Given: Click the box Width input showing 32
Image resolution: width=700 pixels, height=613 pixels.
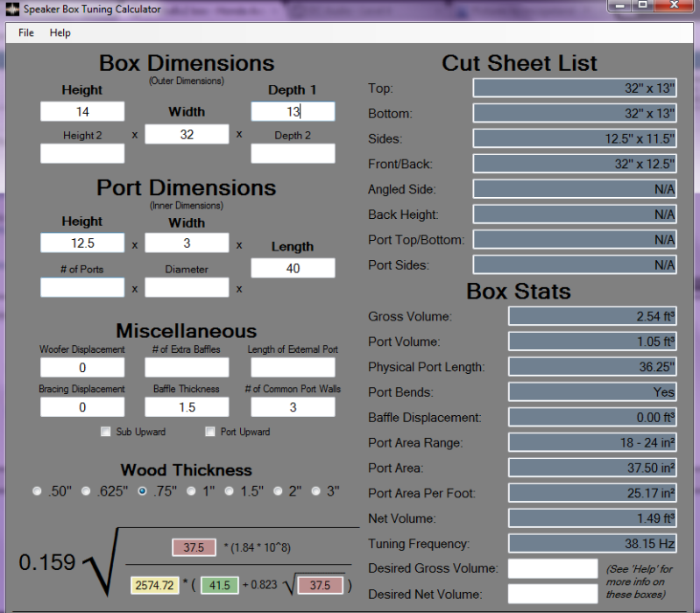Looking at the screenshot, I should pos(187,134).
